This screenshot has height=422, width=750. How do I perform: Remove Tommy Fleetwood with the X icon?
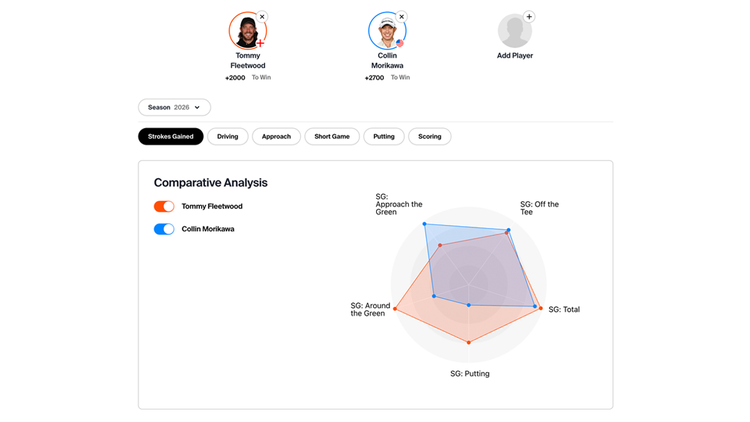tap(262, 17)
